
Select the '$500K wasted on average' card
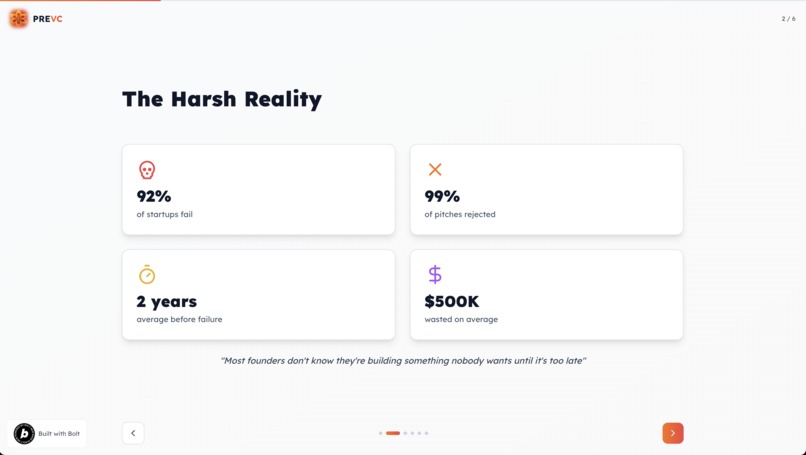546,295
